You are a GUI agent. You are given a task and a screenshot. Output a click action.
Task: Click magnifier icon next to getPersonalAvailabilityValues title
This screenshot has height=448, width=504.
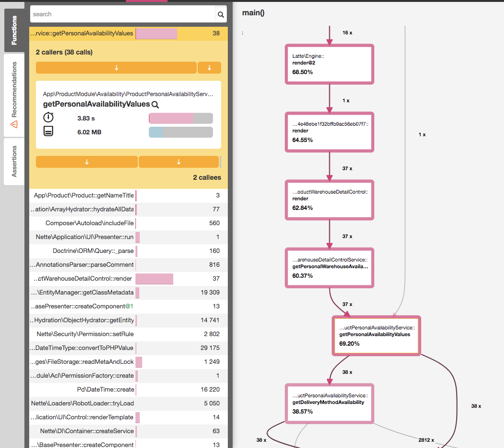point(155,105)
